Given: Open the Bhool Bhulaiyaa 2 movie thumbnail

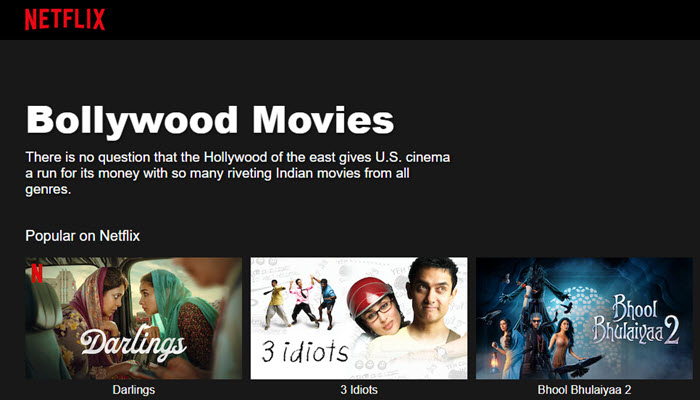Looking at the screenshot, I should pos(584,318).
